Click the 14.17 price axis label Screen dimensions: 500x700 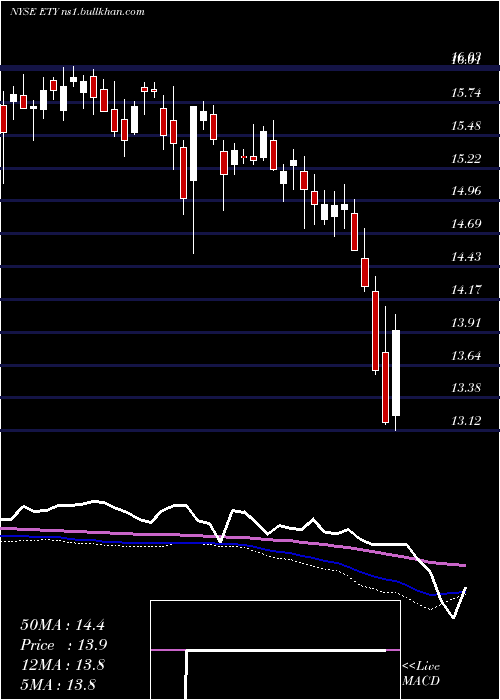pos(466,290)
